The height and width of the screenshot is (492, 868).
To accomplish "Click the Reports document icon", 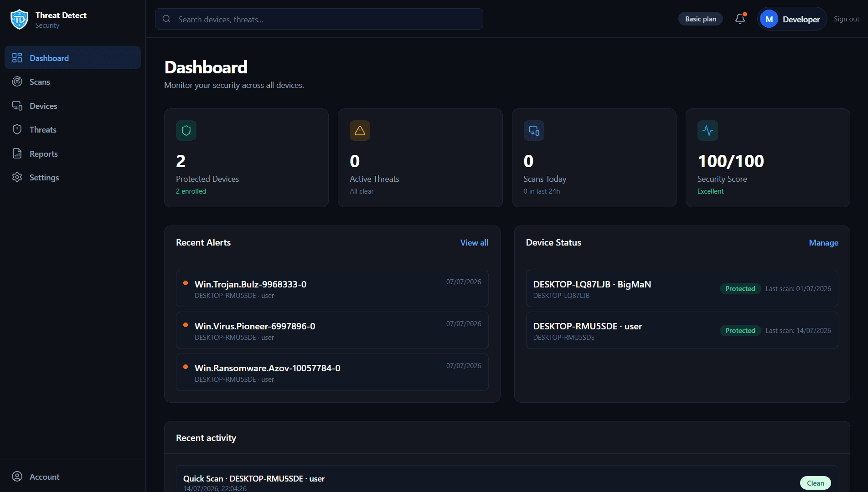I will click(17, 154).
